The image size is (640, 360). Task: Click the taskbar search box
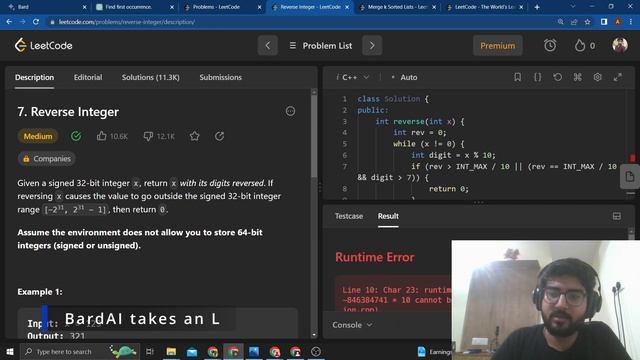click(x=79, y=351)
